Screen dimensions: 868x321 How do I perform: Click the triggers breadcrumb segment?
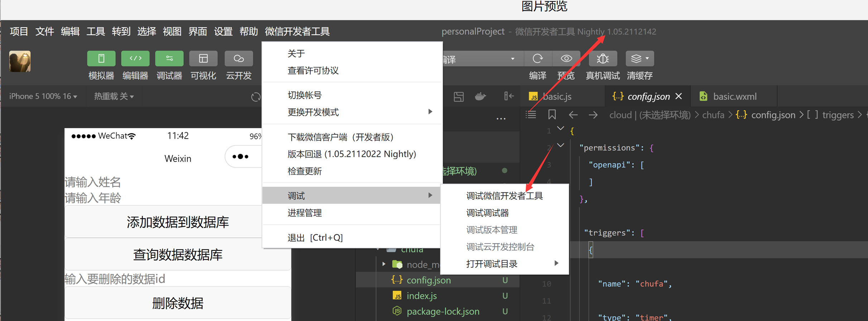tap(838, 115)
